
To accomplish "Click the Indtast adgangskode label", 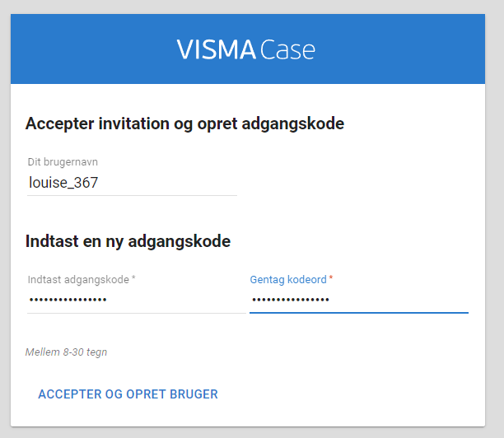I will [78, 280].
